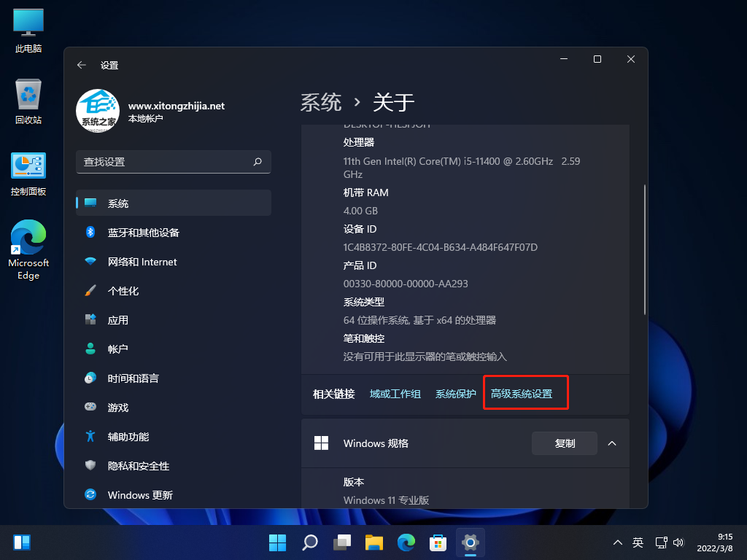Image resolution: width=747 pixels, height=560 pixels.
Task: Collapse the Windows 规格 section chevron
Action: (x=612, y=443)
